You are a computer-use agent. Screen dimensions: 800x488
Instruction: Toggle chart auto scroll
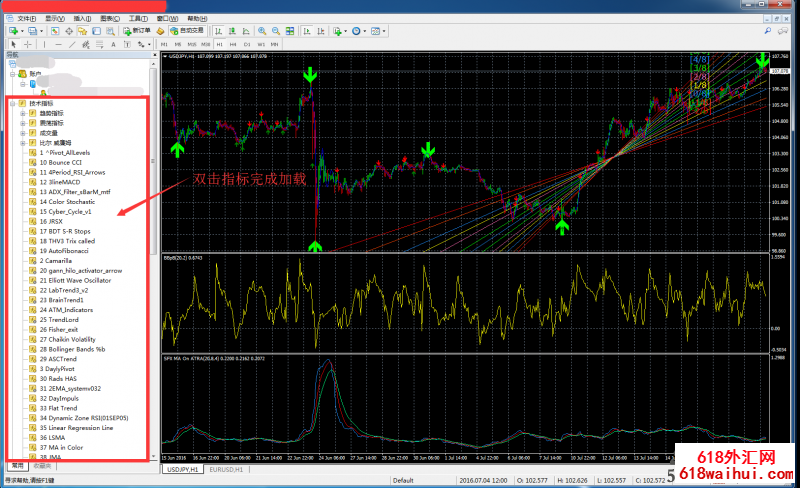pyautogui.click(x=307, y=31)
